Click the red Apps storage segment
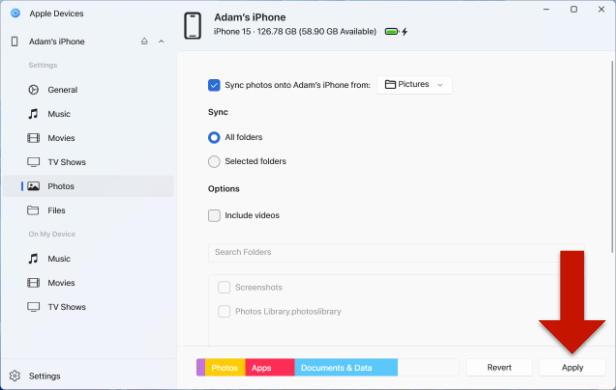The height and width of the screenshot is (390, 616). 270,368
